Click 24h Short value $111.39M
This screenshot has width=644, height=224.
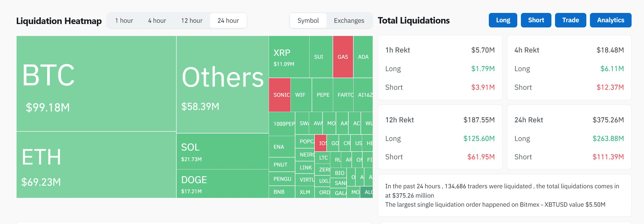(x=608, y=157)
